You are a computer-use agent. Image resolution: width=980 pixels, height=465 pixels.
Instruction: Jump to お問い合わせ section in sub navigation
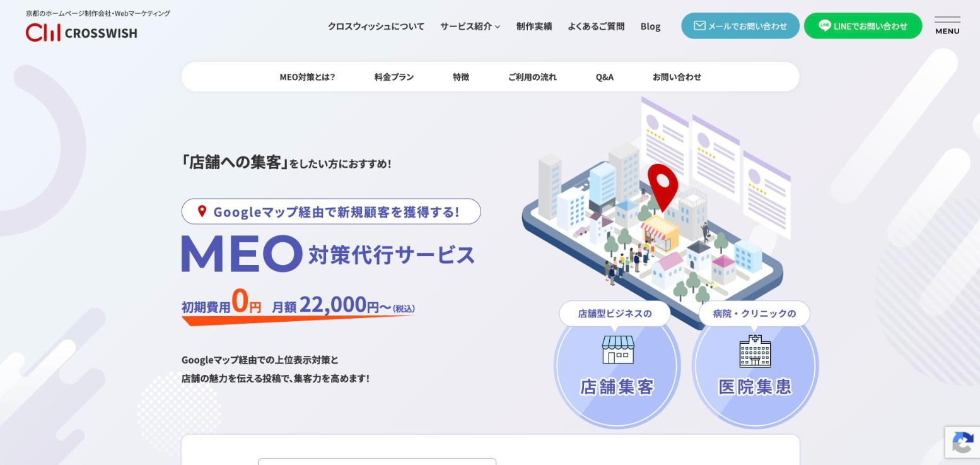point(677,77)
